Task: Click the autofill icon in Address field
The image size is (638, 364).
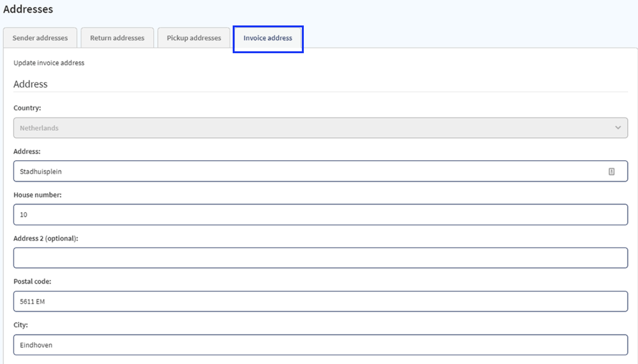Action: pyautogui.click(x=611, y=171)
